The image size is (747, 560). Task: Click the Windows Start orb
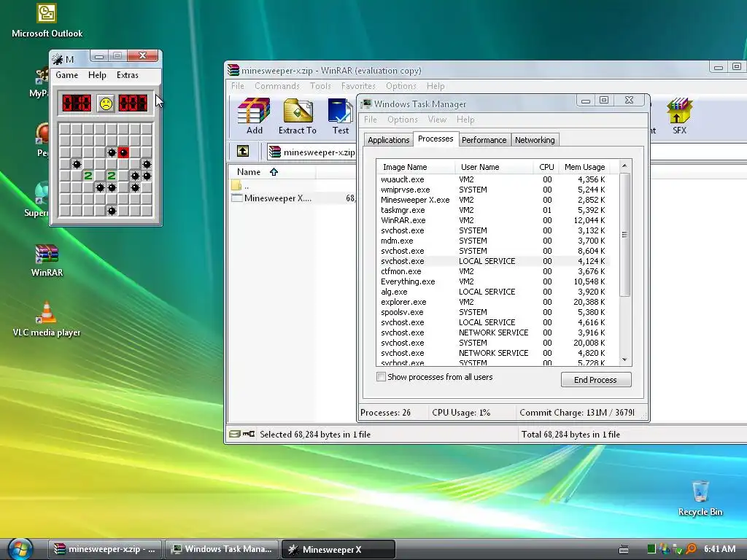coord(20,549)
